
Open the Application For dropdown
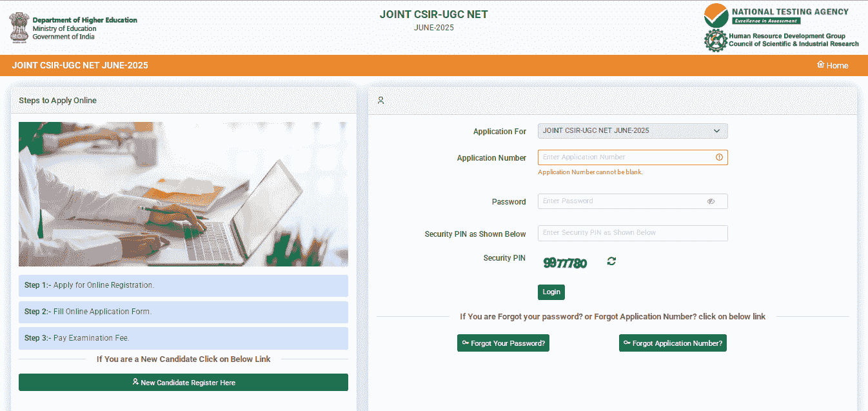[x=633, y=131]
